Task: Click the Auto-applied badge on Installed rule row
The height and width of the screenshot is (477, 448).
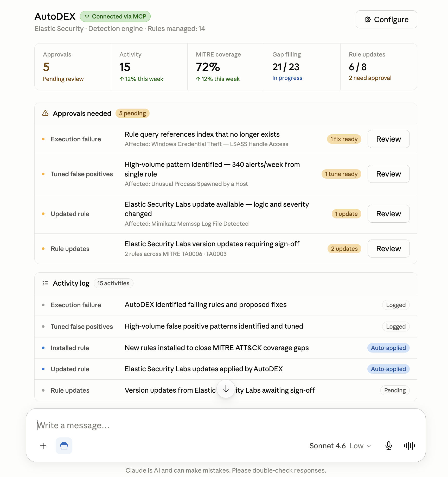Action: 388,348
